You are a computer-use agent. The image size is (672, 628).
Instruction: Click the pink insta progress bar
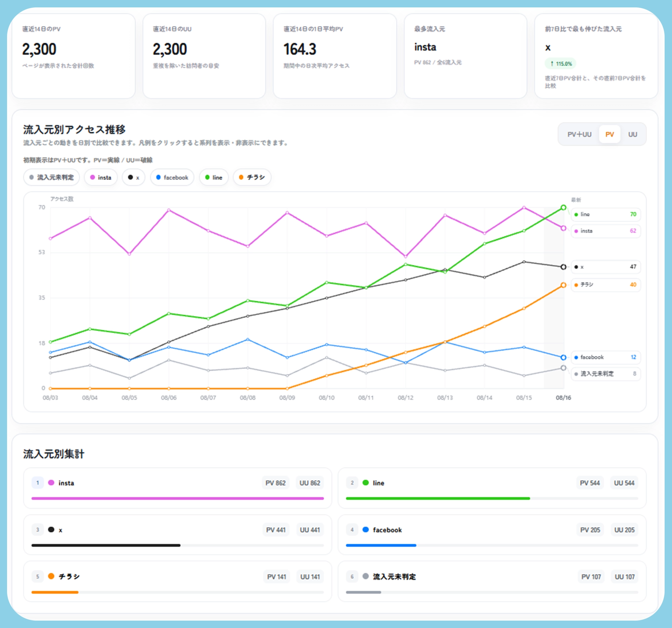[178, 499]
